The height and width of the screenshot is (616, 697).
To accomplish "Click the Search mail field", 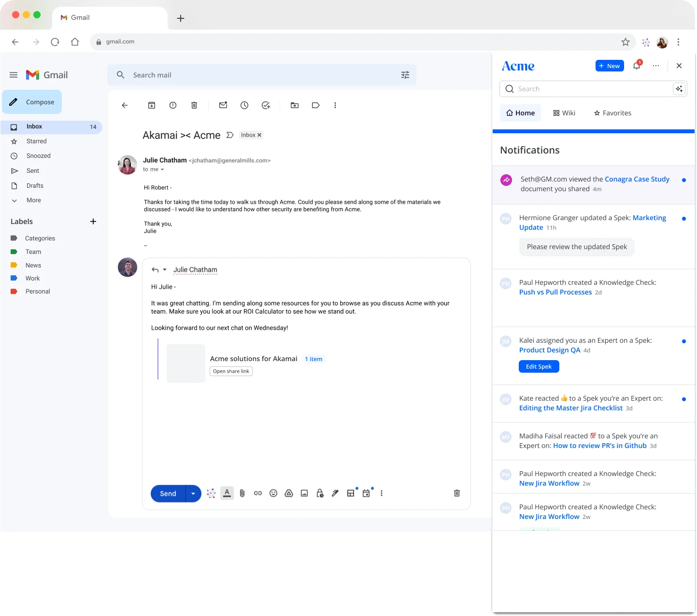I will coord(261,75).
